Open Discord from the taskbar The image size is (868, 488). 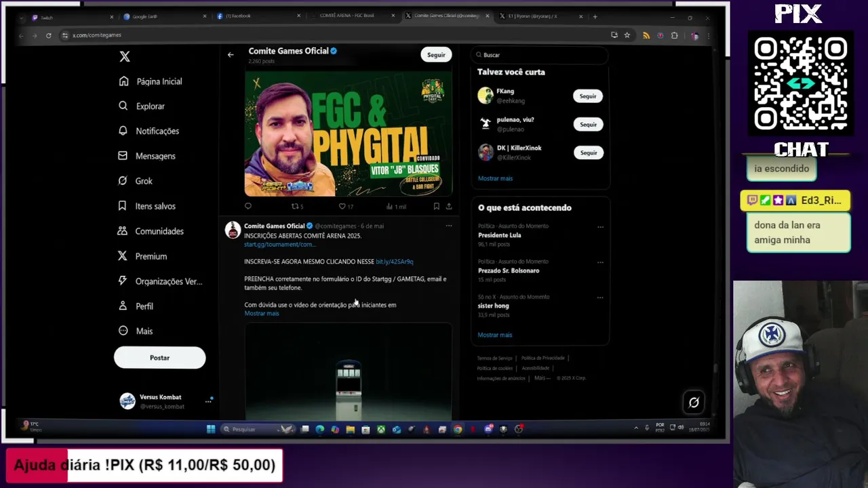[x=488, y=429]
